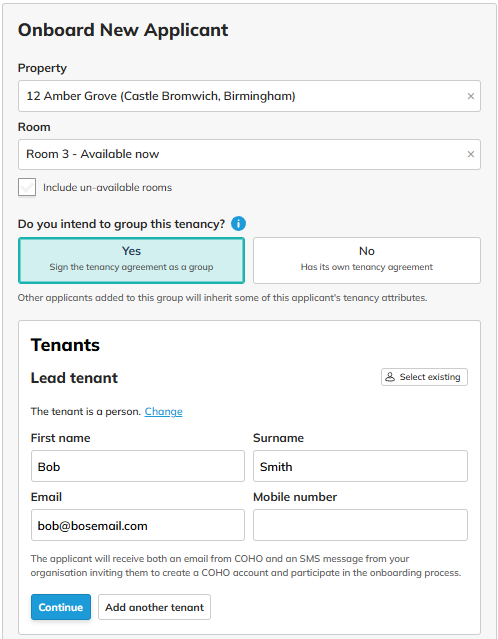Clear the Room 3 selection with the x icon

[x=470, y=154]
